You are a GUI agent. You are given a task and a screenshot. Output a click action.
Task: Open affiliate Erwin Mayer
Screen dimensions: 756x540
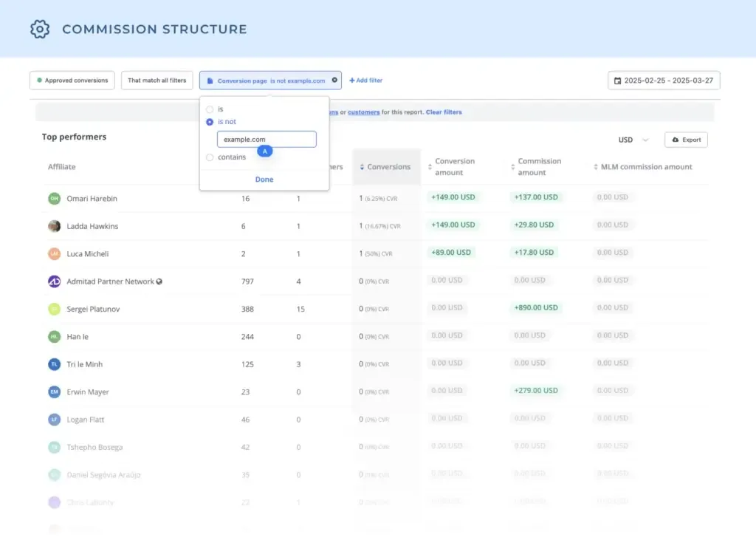[88, 392]
